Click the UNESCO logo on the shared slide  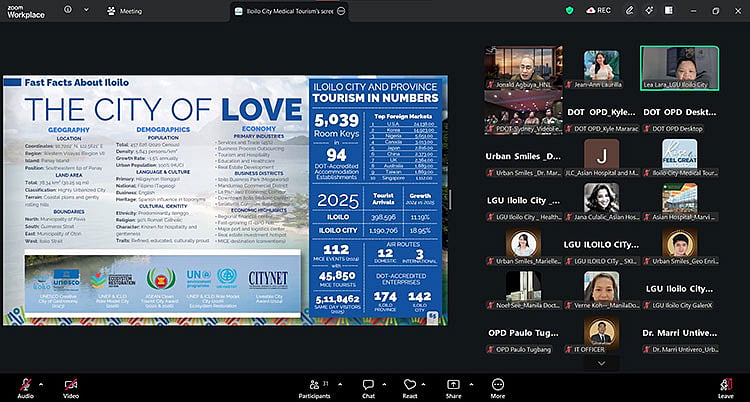coord(66,279)
